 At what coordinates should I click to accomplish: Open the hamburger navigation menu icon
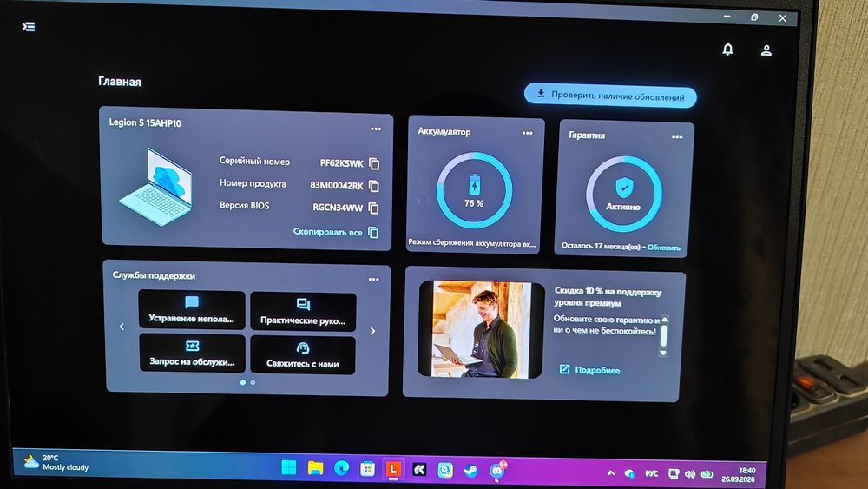tap(29, 27)
